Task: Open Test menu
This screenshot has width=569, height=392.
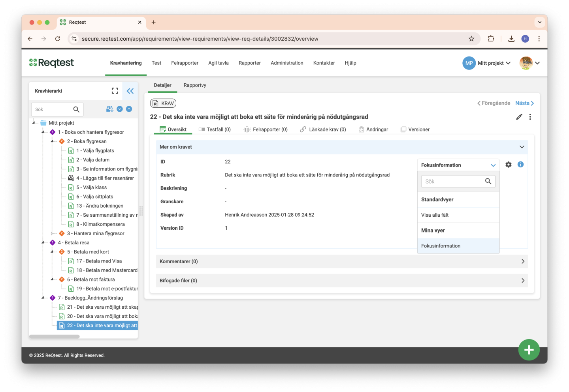Action: [156, 63]
